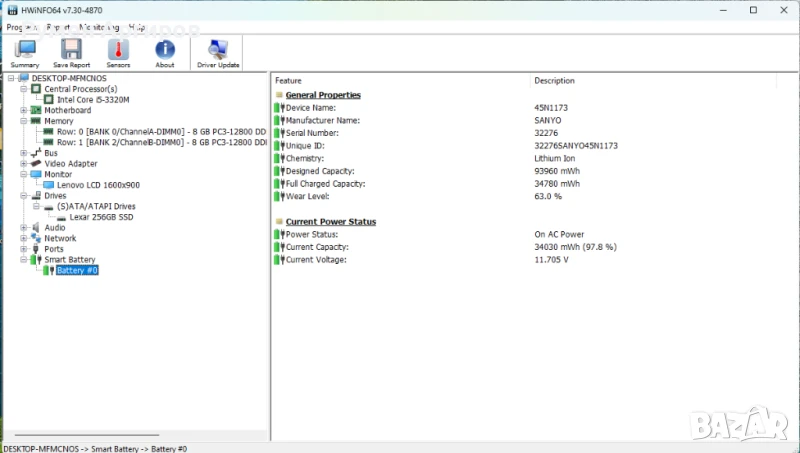Select Intel Core i5-3320M processor entry
The height and width of the screenshot is (453, 800).
[x=92, y=100]
